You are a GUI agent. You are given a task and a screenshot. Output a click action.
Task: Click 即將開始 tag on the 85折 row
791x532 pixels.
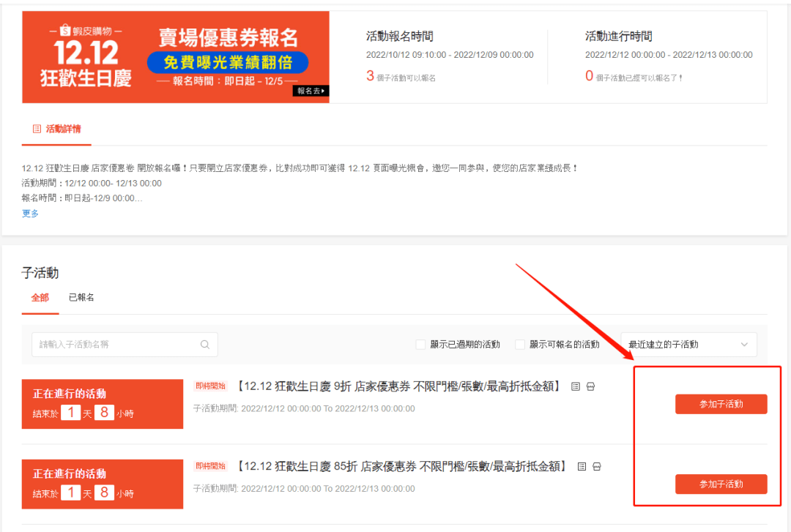click(210, 466)
